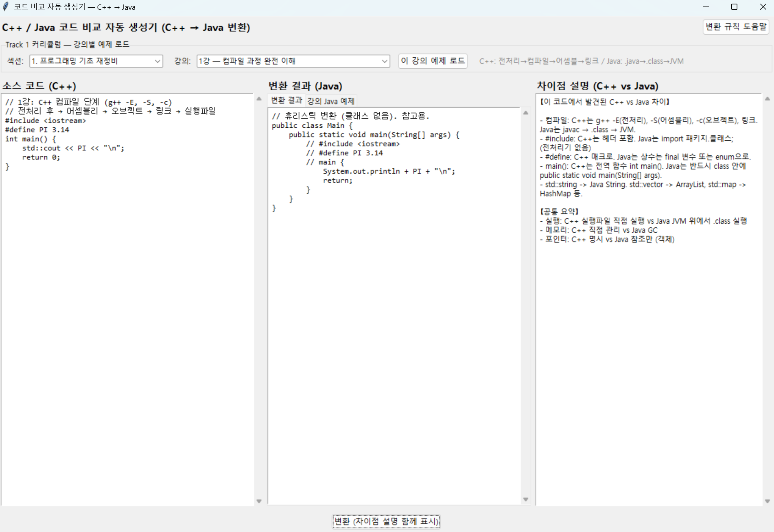Click the 'public class Main {' Java line
Viewport: 774px width, 532px height.
(312, 126)
